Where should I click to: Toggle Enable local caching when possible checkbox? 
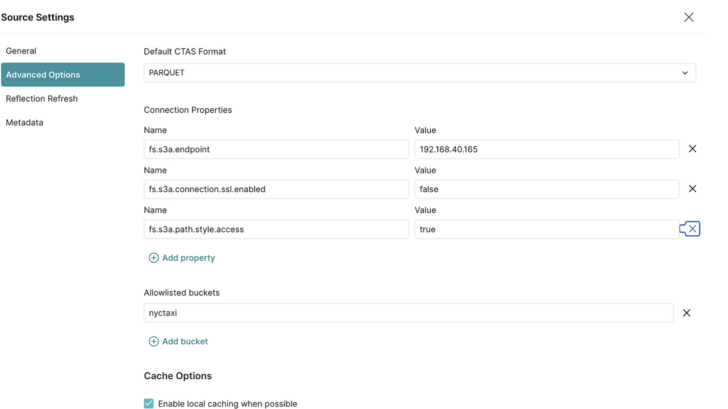pyautogui.click(x=149, y=403)
